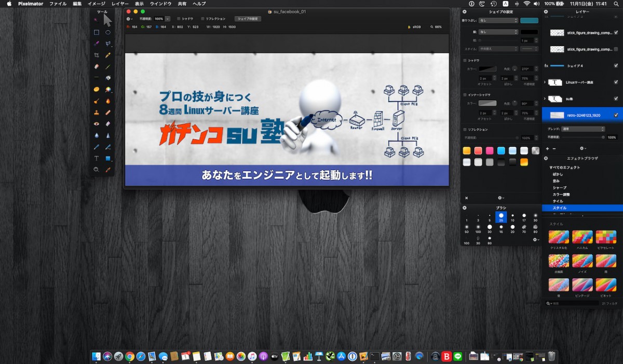Expand the su塾 layer group
This screenshot has width=623, height=364.
(545, 99)
